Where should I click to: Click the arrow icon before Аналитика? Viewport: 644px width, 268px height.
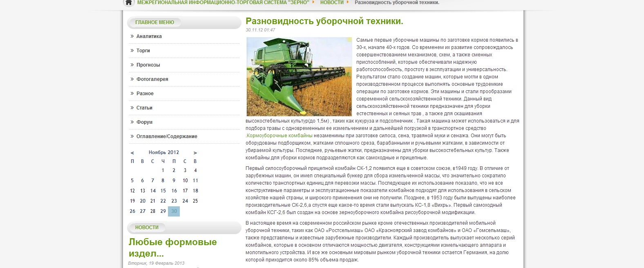pyautogui.click(x=132, y=36)
